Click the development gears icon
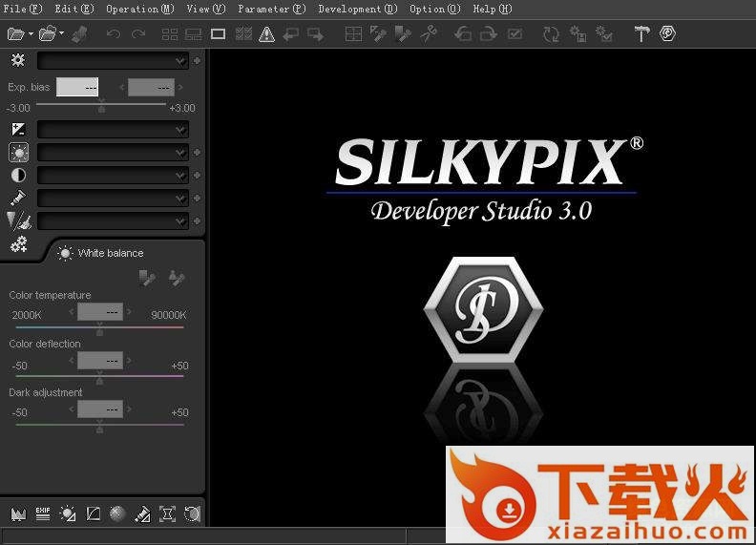Screen dimensions: 756x545 point(18,244)
